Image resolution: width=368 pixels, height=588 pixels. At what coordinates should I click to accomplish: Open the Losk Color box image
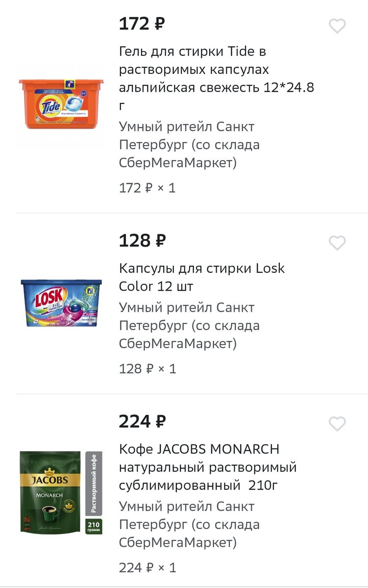[61, 303]
